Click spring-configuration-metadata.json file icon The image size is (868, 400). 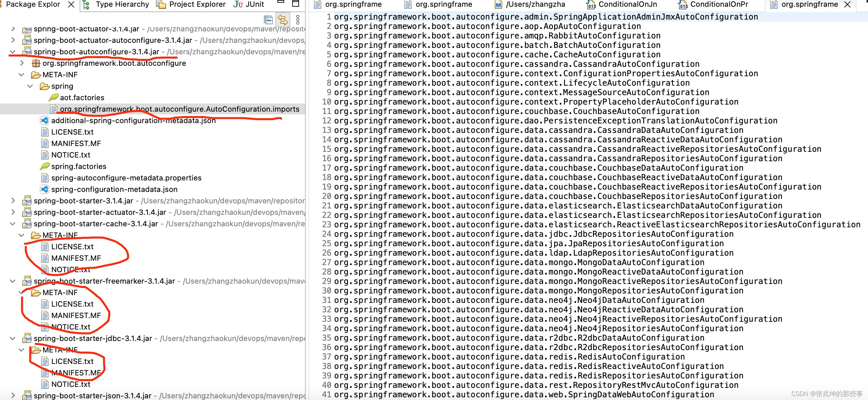pos(44,189)
